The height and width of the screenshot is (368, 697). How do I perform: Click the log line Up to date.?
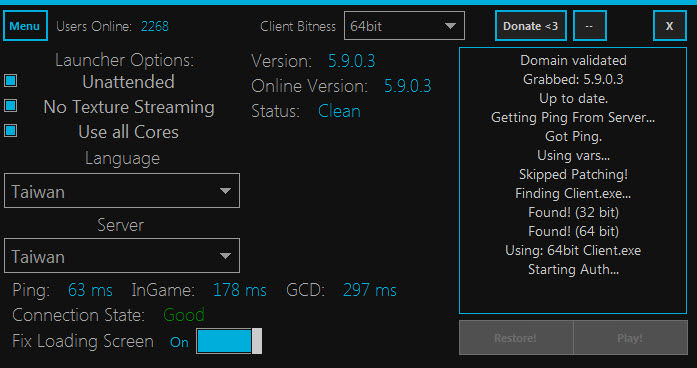[573, 98]
